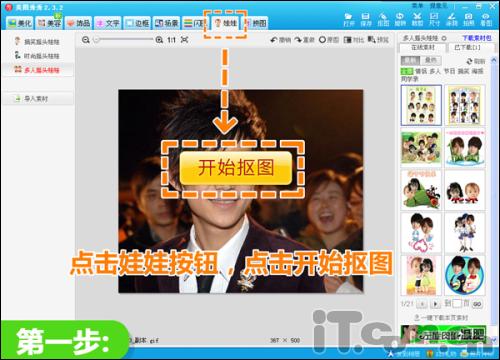Select the first multi-head doll template thumbnail

click(421, 105)
